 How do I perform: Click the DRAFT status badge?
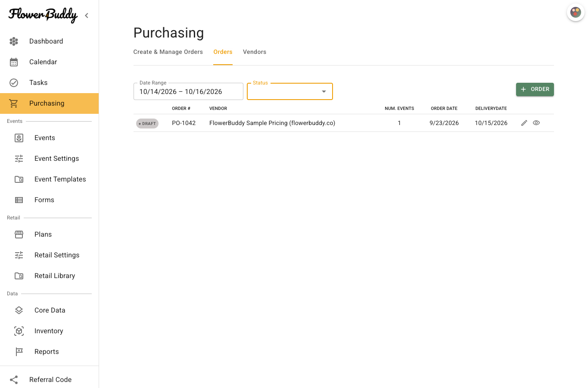pyautogui.click(x=147, y=124)
